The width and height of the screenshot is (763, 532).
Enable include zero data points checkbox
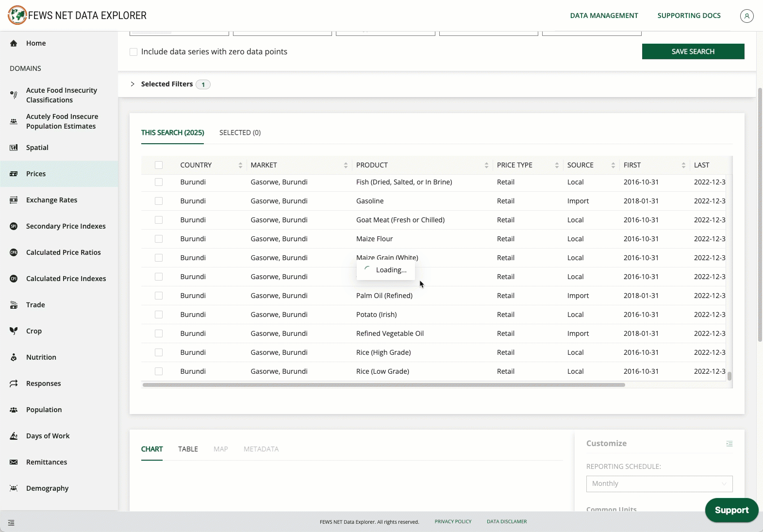(133, 52)
